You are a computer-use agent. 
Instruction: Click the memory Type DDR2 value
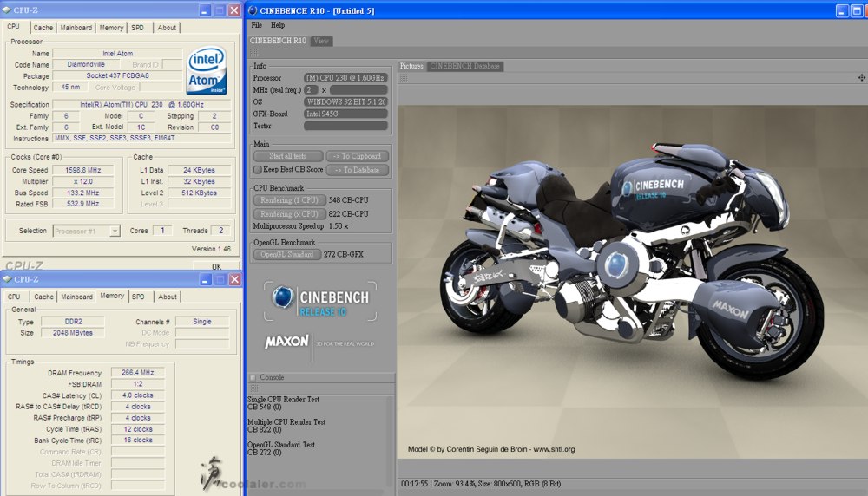(73, 321)
